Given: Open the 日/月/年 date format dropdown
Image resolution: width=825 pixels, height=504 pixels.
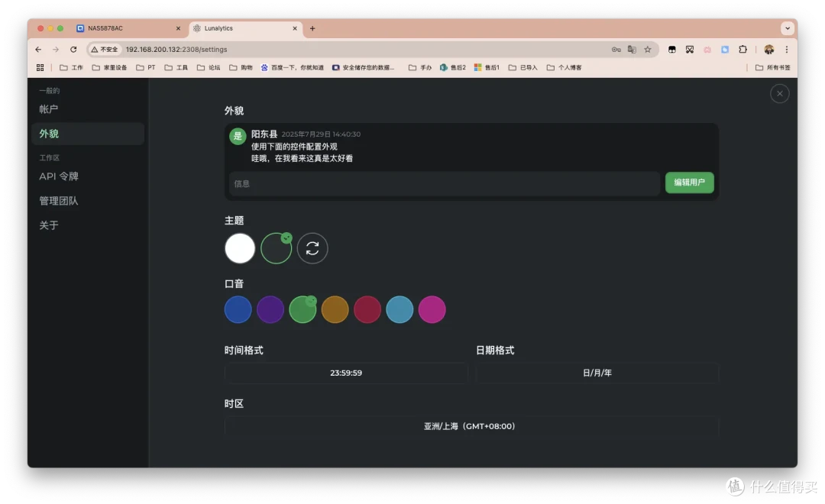Looking at the screenshot, I should (x=597, y=373).
